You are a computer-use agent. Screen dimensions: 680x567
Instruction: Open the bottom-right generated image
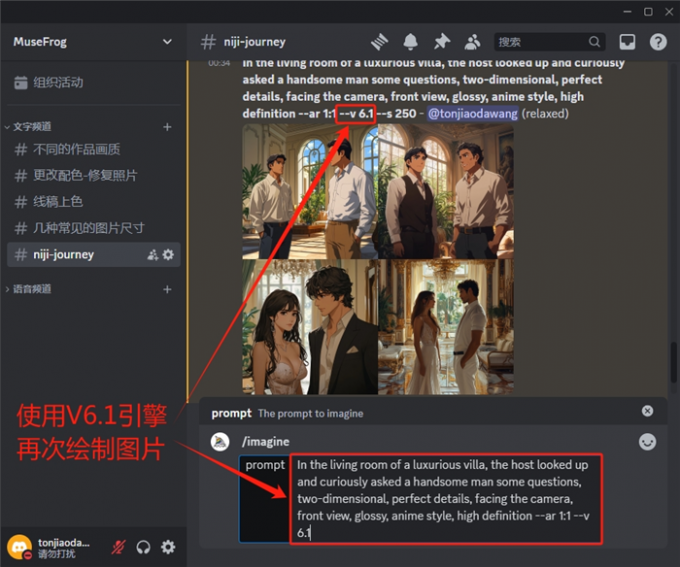(446, 328)
